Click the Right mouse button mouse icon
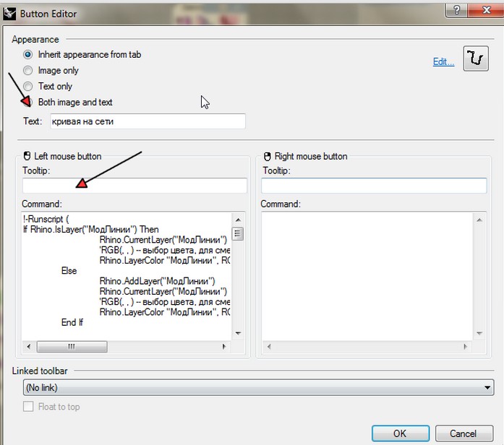 [x=267, y=156]
